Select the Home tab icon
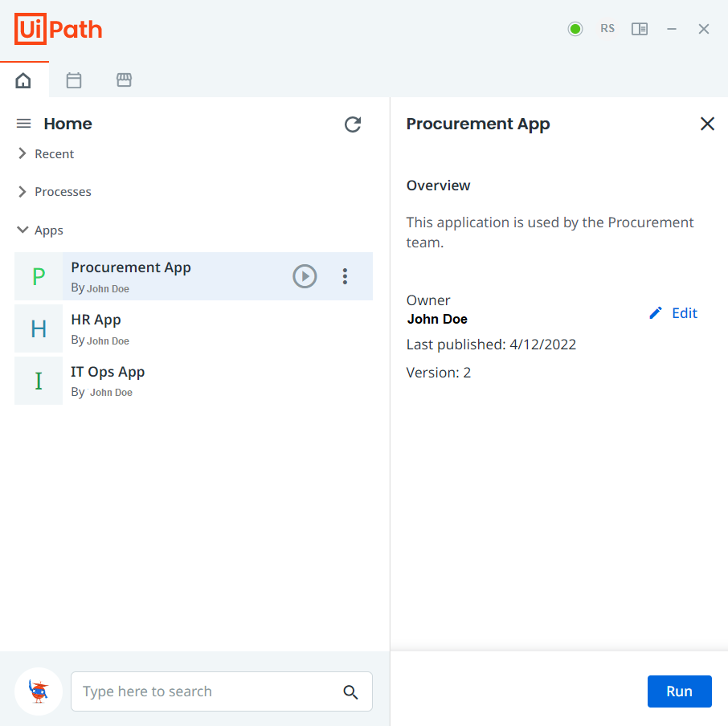The width and height of the screenshot is (728, 726). pyautogui.click(x=23, y=80)
